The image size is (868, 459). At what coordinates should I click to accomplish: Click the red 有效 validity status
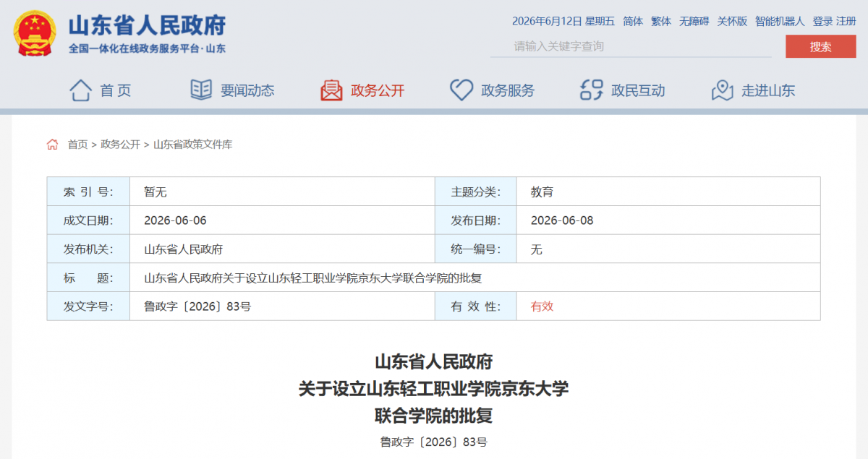coord(542,306)
